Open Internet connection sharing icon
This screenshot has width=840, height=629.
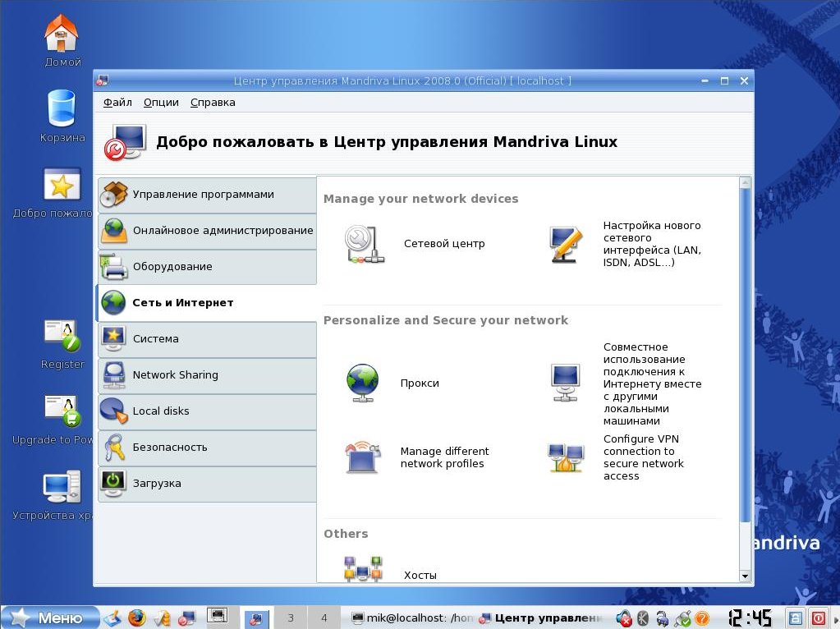566,383
